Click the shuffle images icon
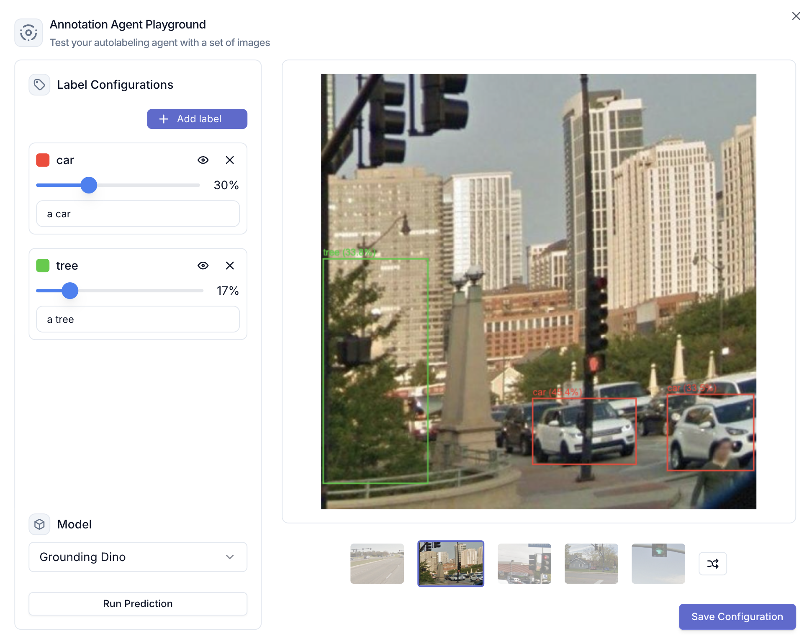This screenshot has height=644, width=812. (712, 564)
